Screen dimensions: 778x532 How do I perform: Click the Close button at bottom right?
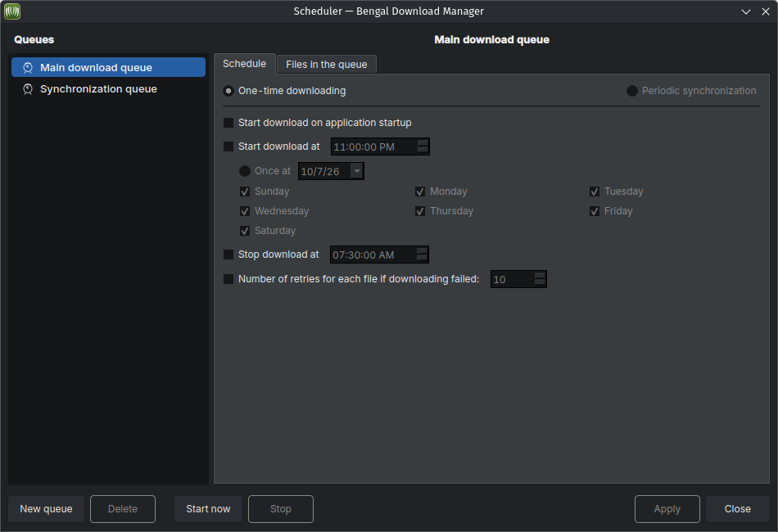pyautogui.click(x=738, y=509)
